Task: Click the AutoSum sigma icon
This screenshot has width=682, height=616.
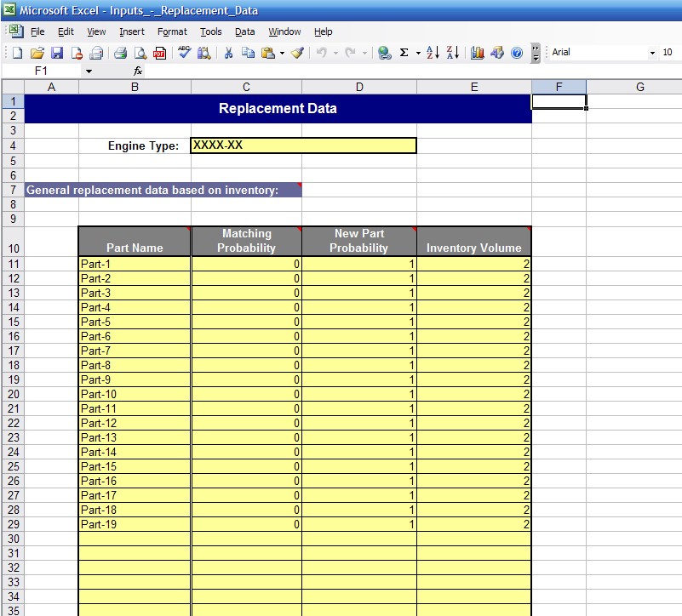Action: click(x=404, y=53)
